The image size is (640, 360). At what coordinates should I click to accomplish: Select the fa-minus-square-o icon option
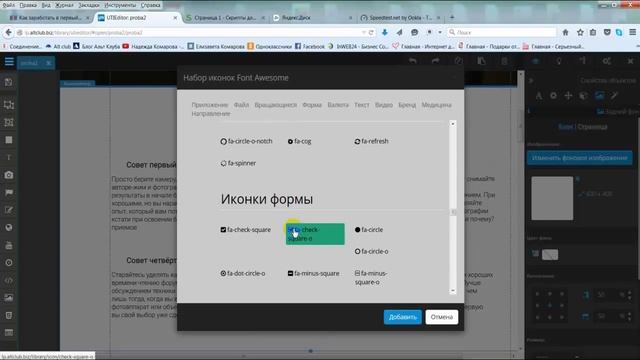pyautogui.click(x=371, y=278)
